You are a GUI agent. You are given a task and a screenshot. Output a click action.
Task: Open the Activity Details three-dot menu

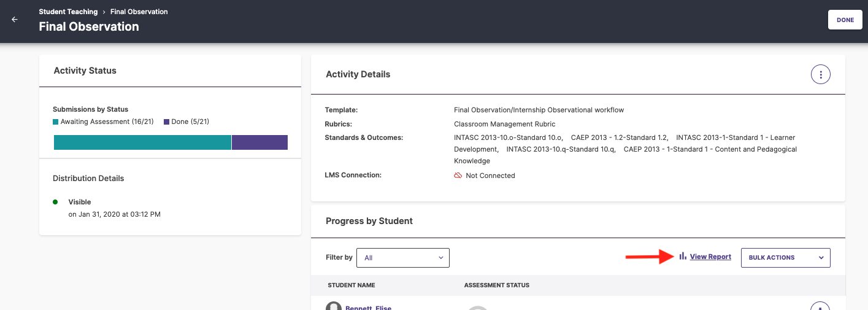tap(821, 74)
